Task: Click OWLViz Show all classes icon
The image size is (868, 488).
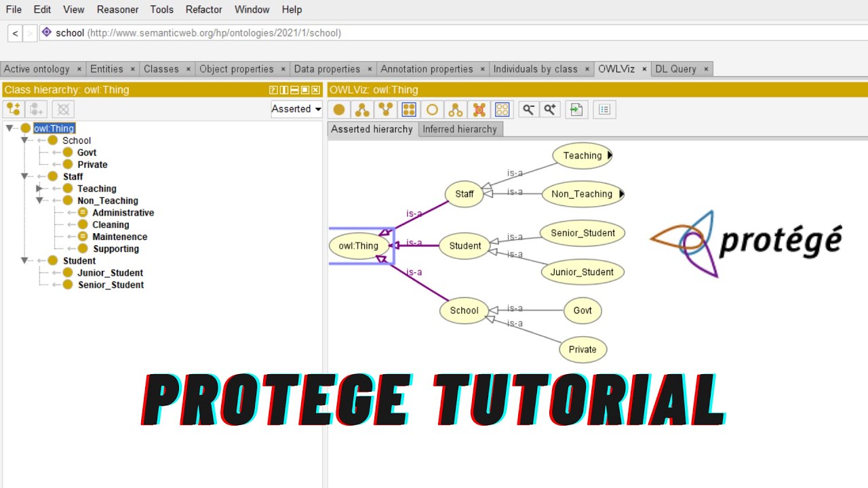Action: click(409, 109)
